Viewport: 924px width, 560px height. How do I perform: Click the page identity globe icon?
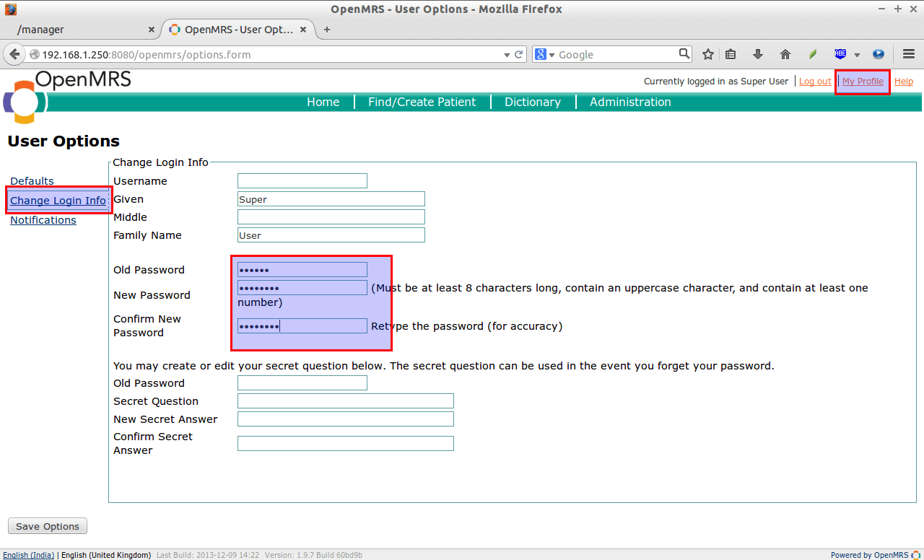pyautogui.click(x=34, y=55)
